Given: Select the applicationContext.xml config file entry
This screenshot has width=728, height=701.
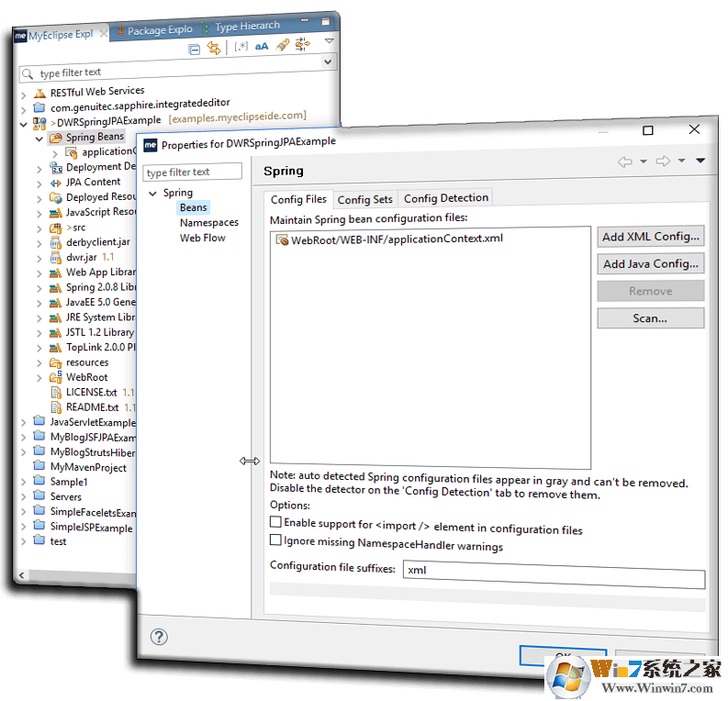Looking at the screenshot, I should tap(397, 239).
